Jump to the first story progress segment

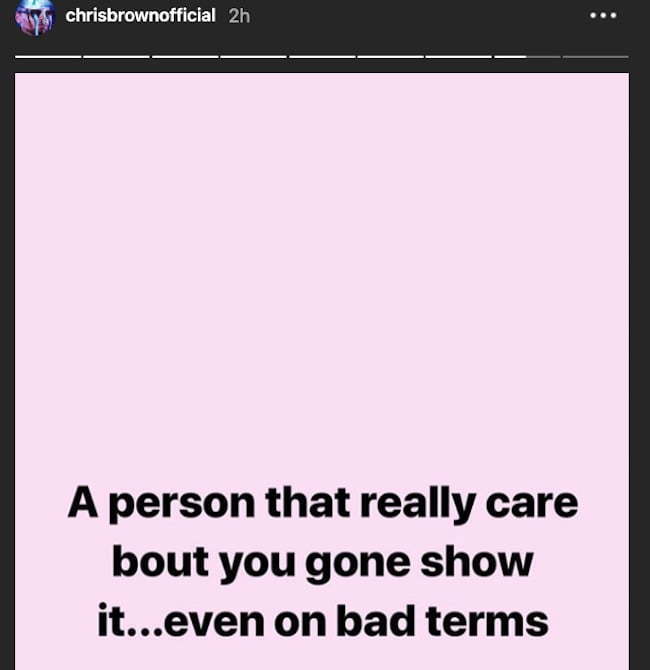point(48,56)
